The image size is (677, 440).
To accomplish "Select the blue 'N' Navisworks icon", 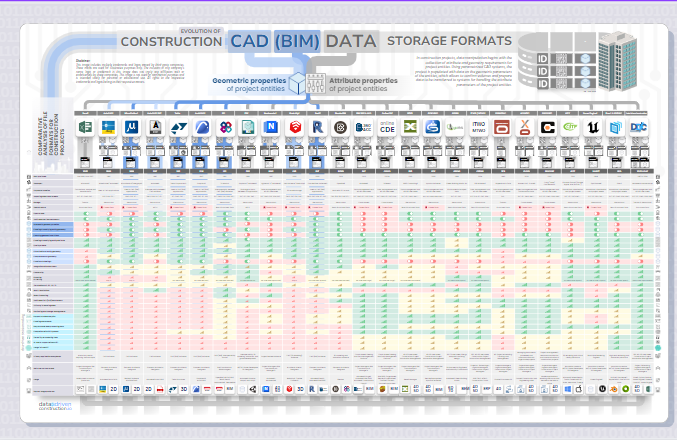I will (x=271, y=127).
